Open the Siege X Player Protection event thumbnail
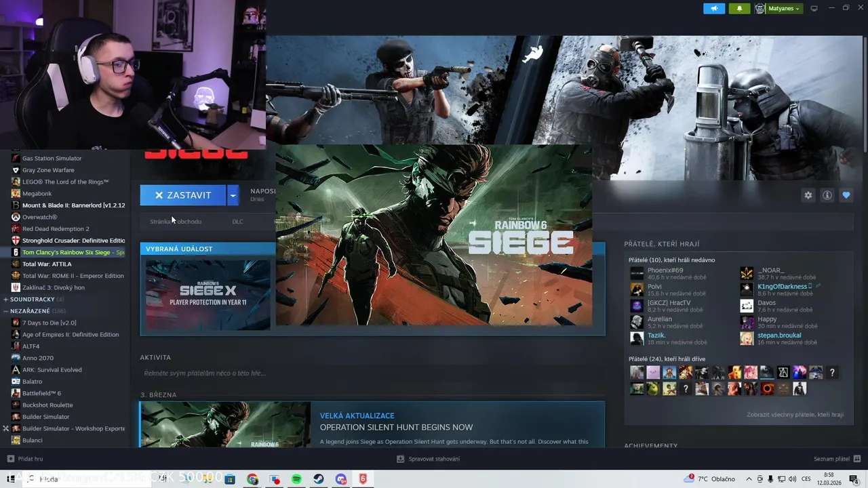Image resolution: width=868 pixels, height=488 pixels. (208, 296)
